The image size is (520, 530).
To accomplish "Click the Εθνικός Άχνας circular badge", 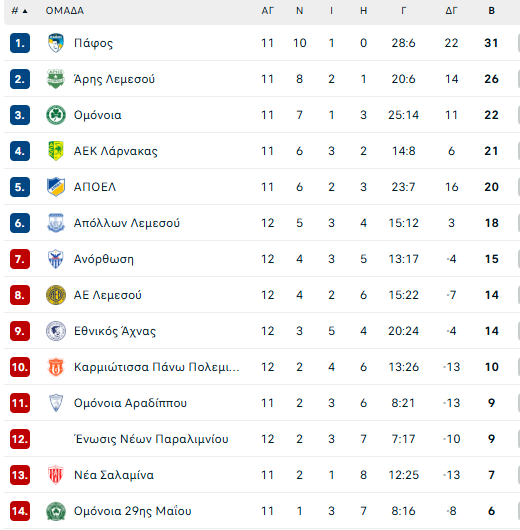I will (x=56, y=331).
